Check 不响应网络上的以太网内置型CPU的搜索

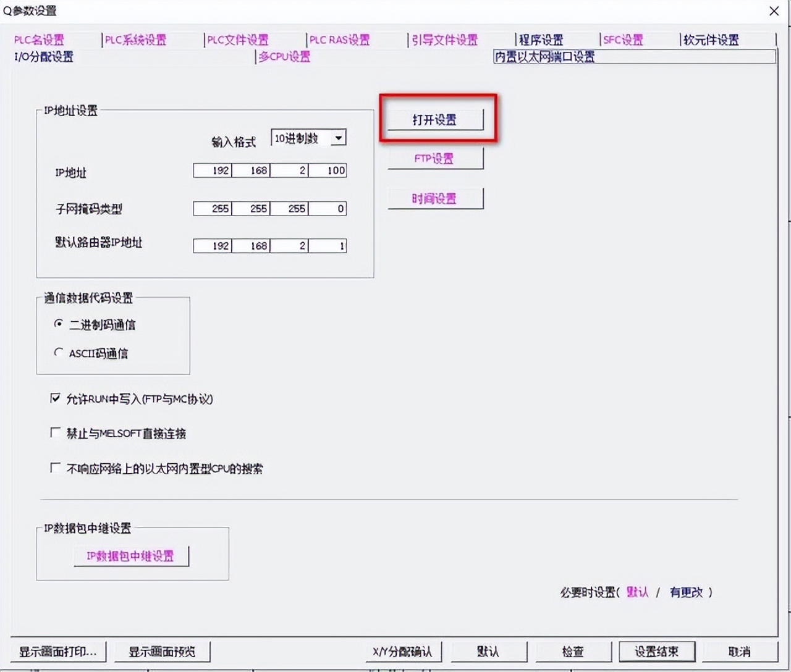pyautogui.click(x=55, y=468)
